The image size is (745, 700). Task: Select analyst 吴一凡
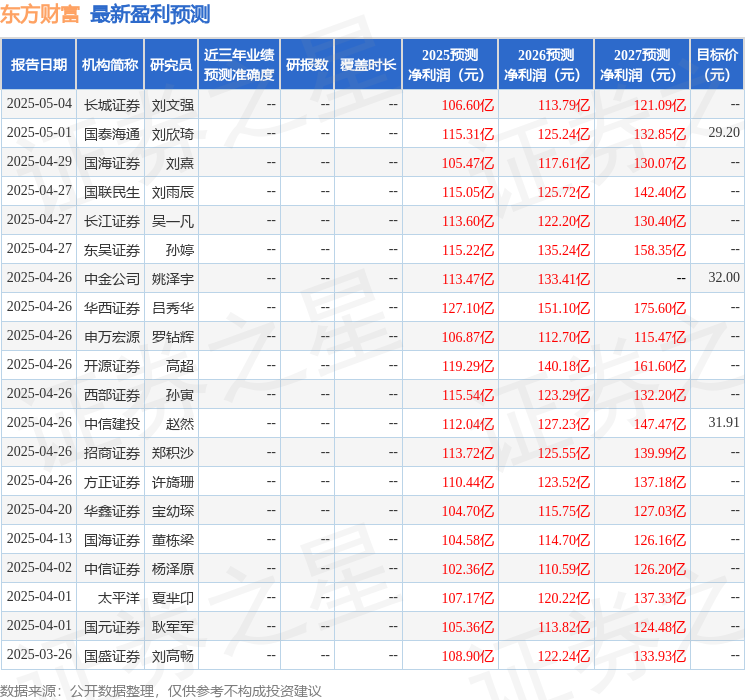(173, 221)
